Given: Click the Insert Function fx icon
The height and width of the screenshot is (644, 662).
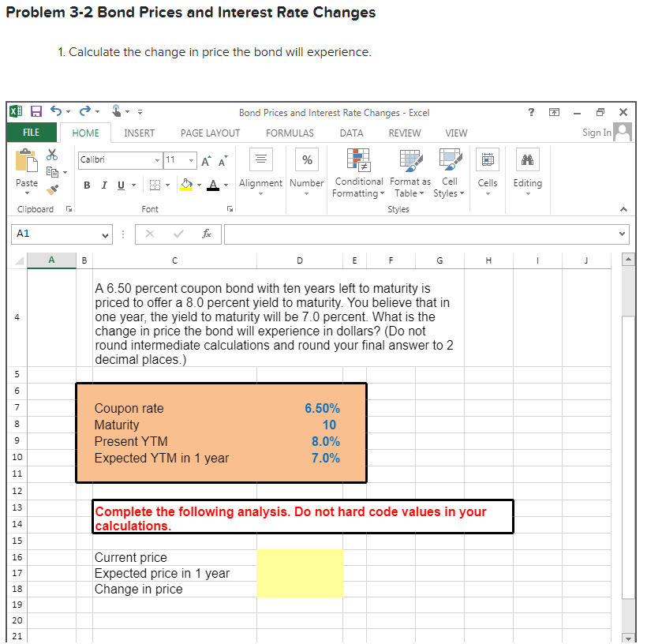Looking at the screenshot, I should click(207, 234).
